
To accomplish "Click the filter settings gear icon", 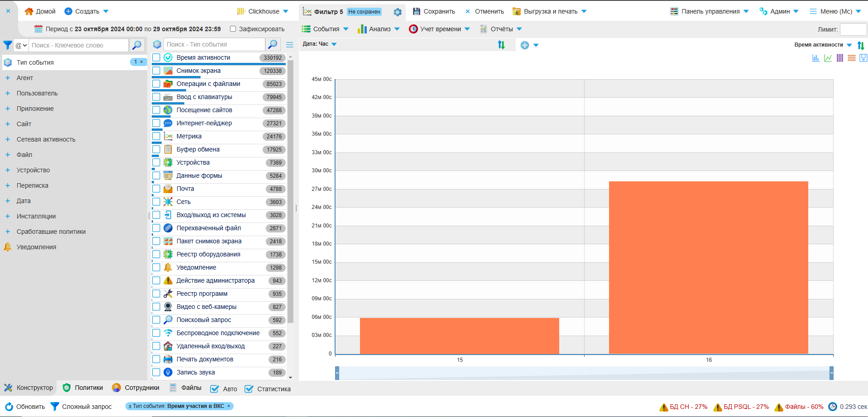I will coord(397,12).
